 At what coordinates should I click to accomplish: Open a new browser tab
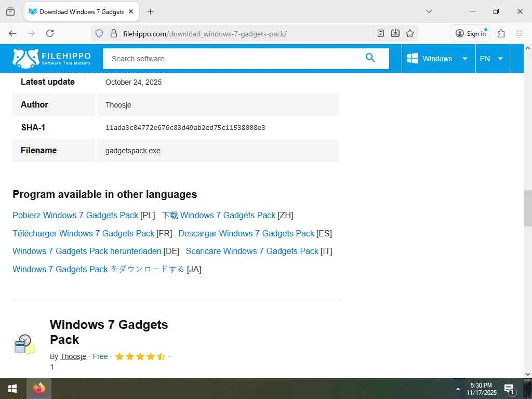[150, 11]
